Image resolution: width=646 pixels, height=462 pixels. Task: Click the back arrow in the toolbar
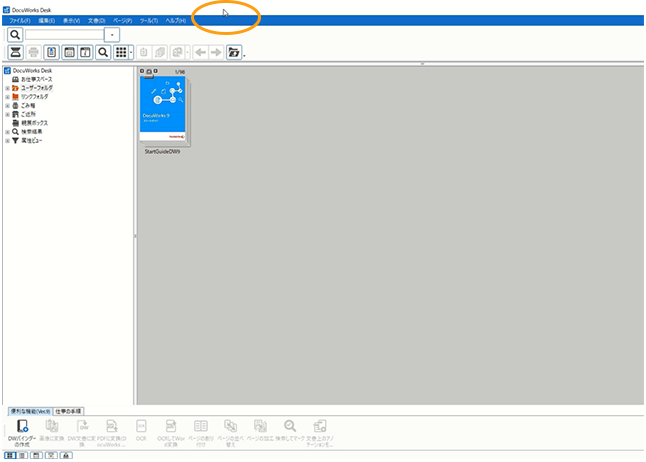point(200,52)
